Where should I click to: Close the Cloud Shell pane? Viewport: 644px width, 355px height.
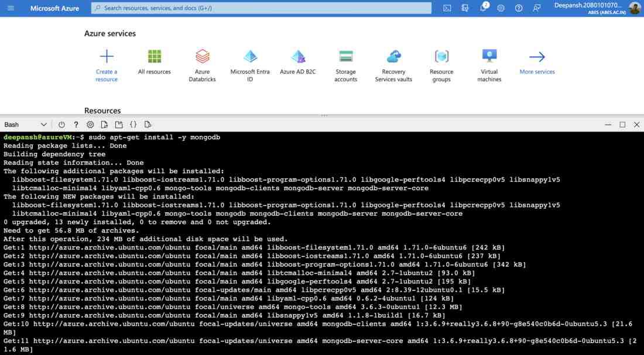(x=636, y=125)
